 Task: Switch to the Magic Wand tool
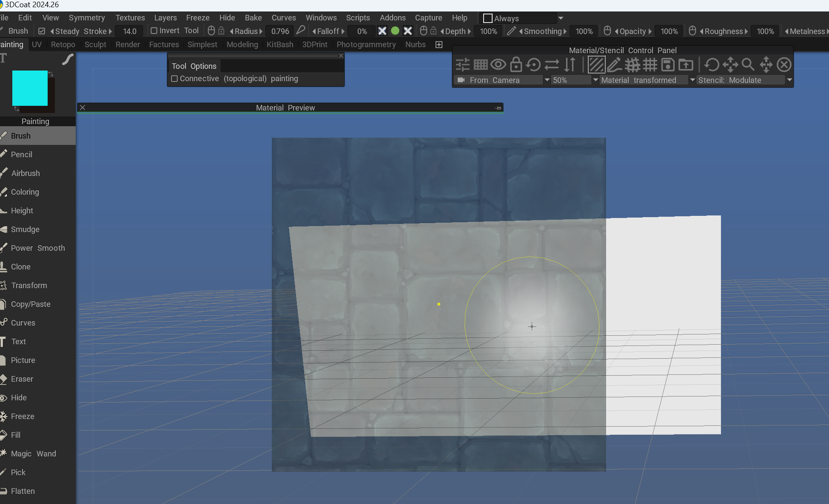(x=33, y=453)
